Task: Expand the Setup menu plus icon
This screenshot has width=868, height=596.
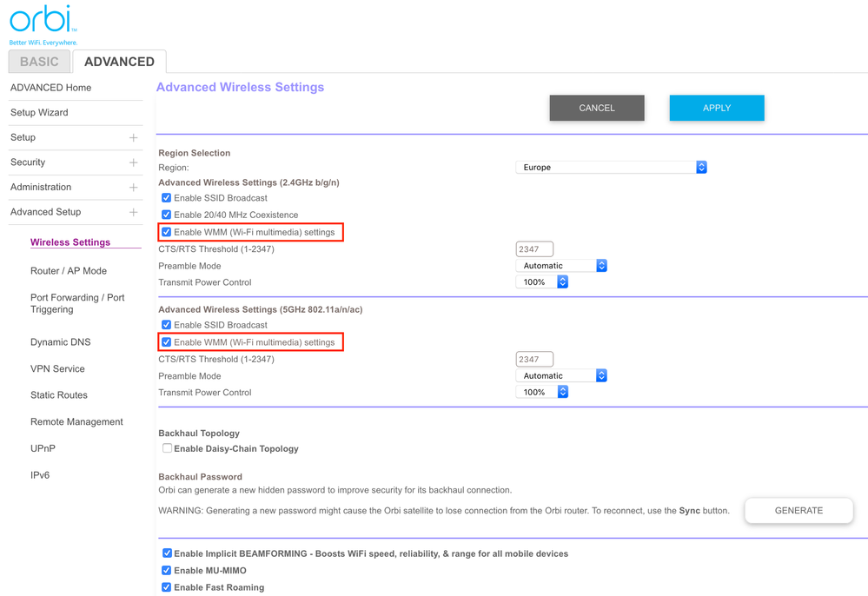Action: (133, 138)
